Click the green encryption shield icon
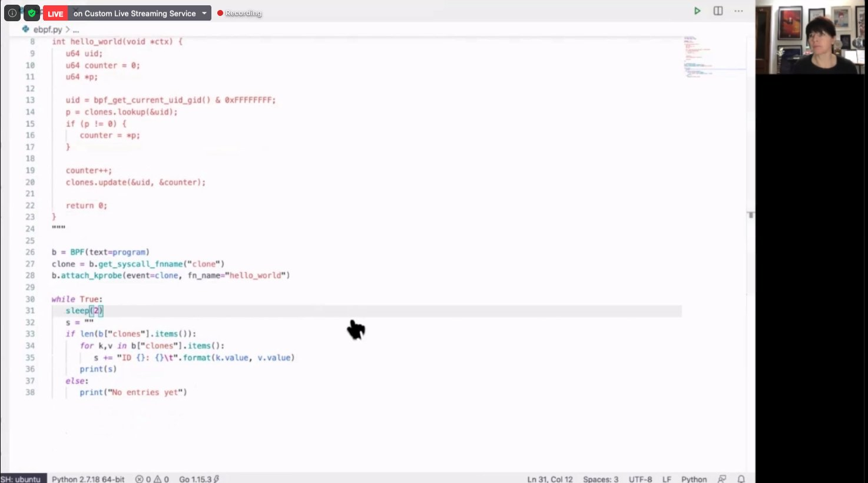 pos(32,13)
